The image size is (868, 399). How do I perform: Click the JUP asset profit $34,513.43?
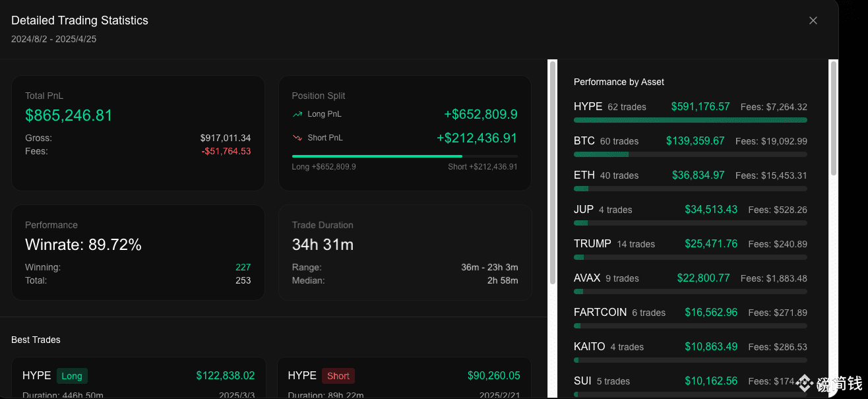(x=711, y=209)
